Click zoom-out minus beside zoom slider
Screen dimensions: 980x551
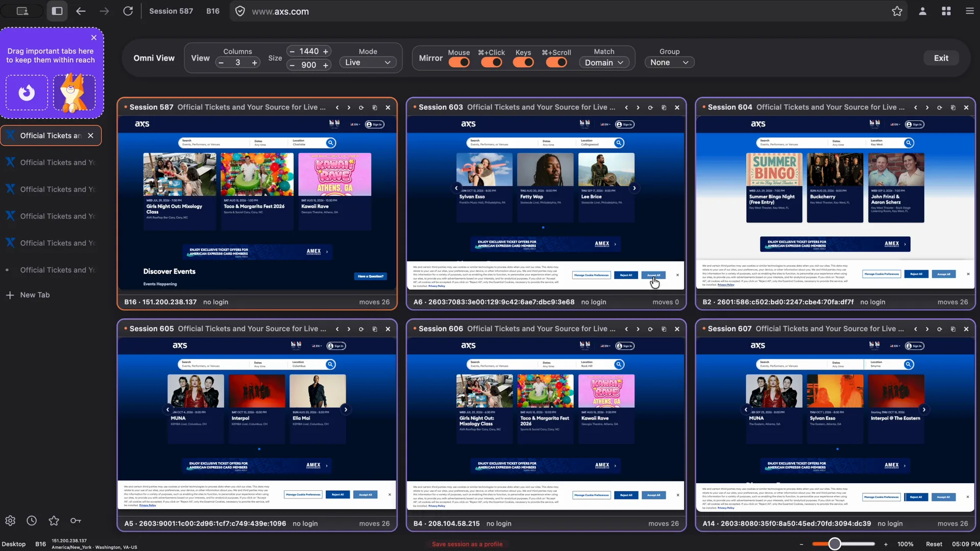801,544
